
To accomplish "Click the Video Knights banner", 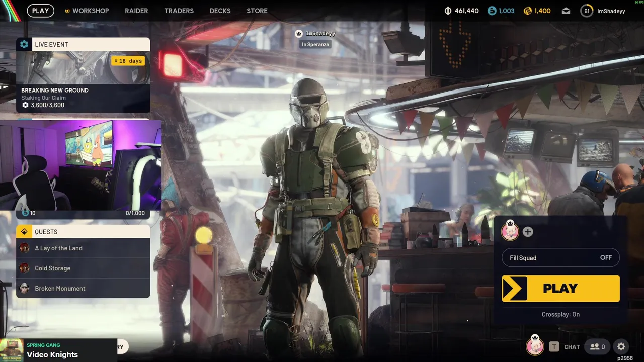I will [x=58, y=350].
